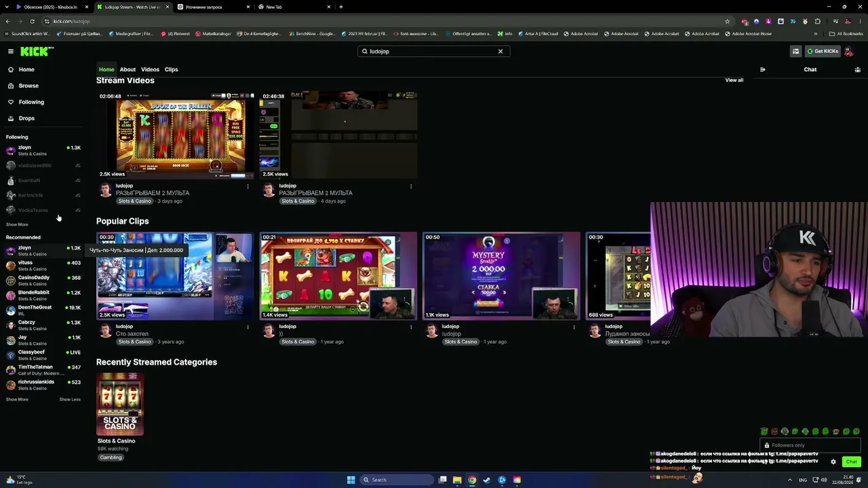The height and width of the screenshot is (488, 868).
Task: Play the dog slot clip thumbnail
Action: click(338, 276)
